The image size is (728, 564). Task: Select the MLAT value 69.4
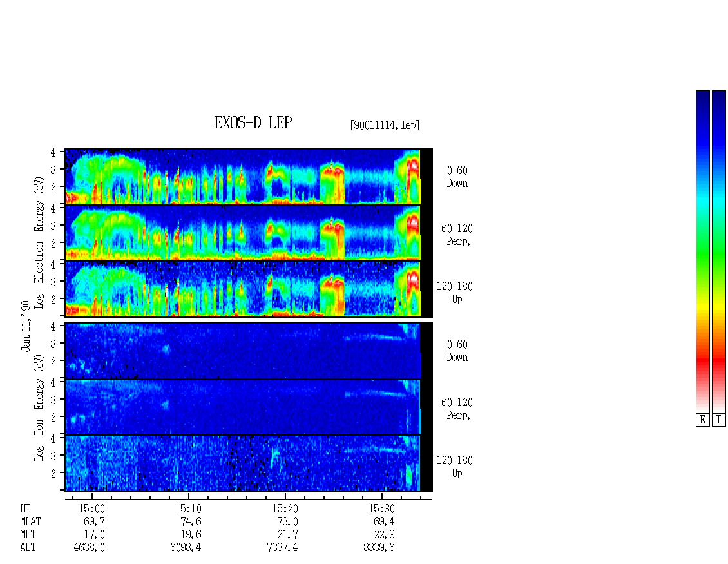(x=384, y=521)
